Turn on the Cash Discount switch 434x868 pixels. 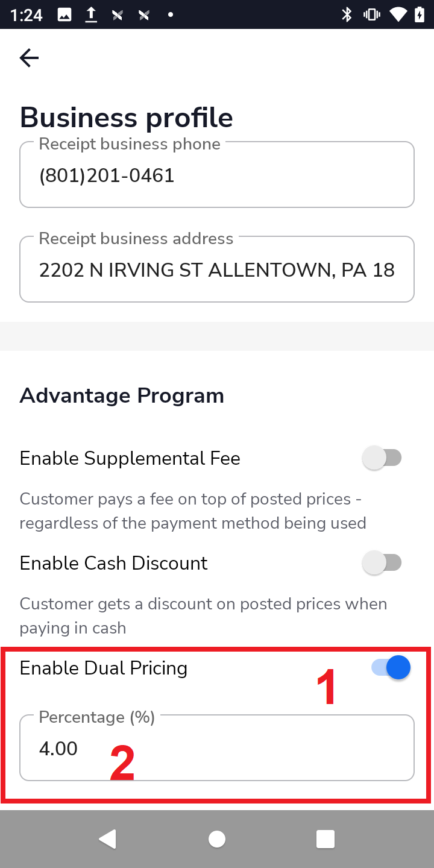[382, 563]
